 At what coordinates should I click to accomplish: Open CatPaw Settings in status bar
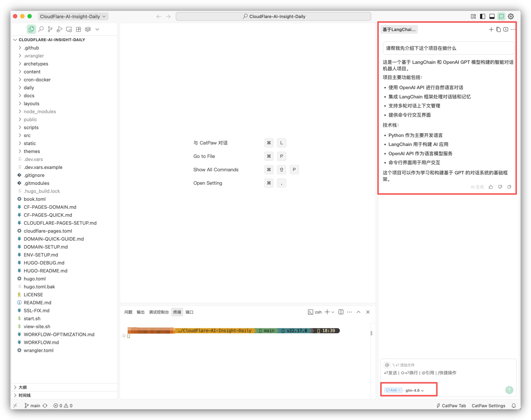pos(488,406)
